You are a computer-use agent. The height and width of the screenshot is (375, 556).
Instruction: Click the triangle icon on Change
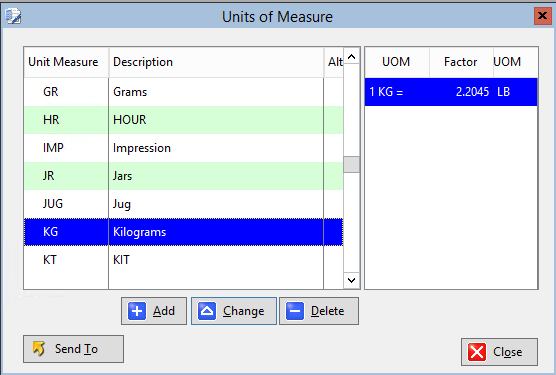tap(207, 311)
